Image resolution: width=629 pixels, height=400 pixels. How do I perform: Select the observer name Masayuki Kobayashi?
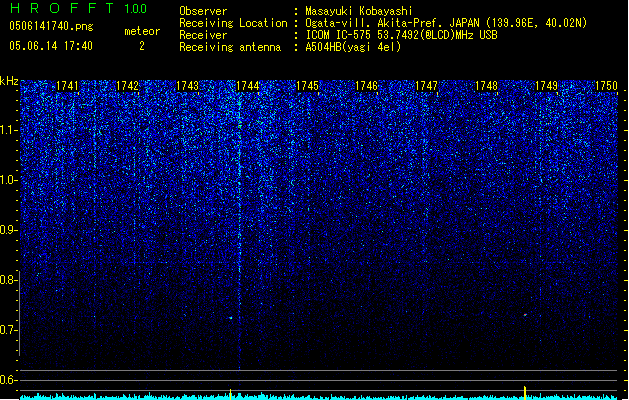[359, 11]
